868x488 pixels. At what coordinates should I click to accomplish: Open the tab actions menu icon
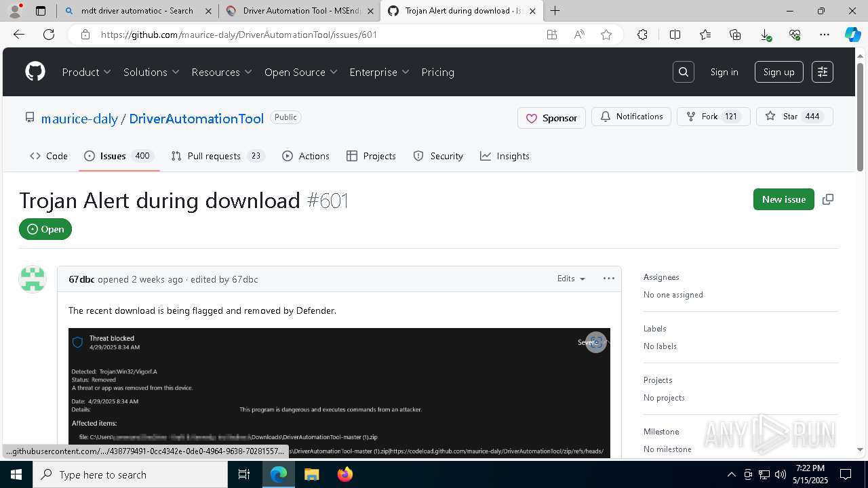pyautogui.click(x=41, y=11)
